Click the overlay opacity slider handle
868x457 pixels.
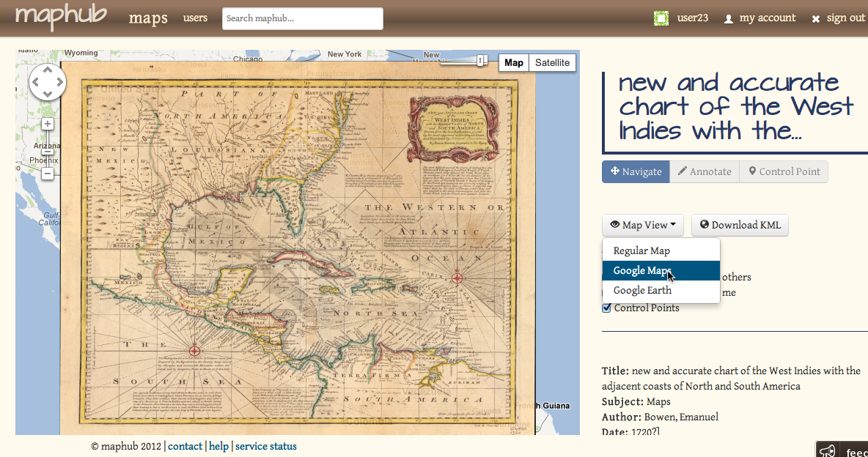coord(480,60)
